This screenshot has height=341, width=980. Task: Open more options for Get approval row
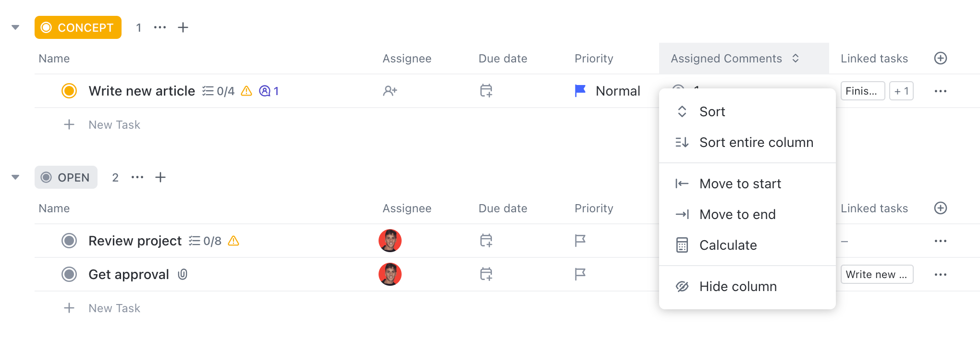tap(940, 274)
